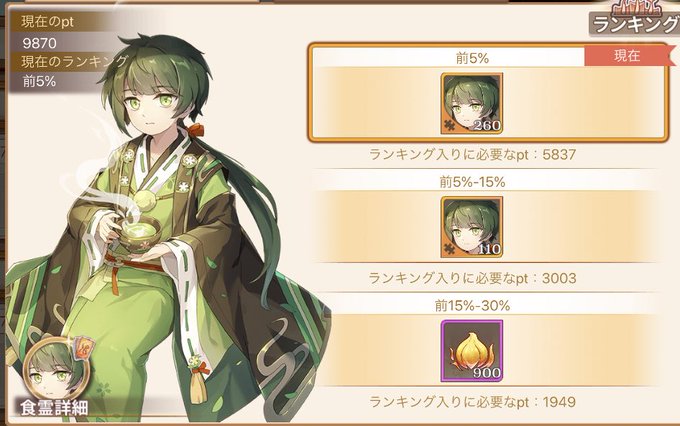Select the 260 character shard reward icon
This screenshot has height=426, width=680.
pyautogui.click(x=472, y=103)
